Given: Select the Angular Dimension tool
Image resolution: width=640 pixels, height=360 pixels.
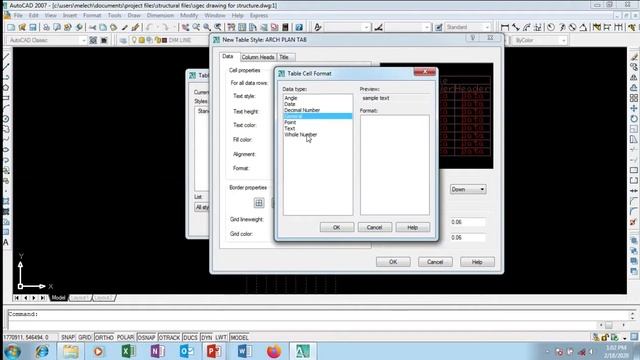Looking at the screenshot, I should click(x=583, y=27).
